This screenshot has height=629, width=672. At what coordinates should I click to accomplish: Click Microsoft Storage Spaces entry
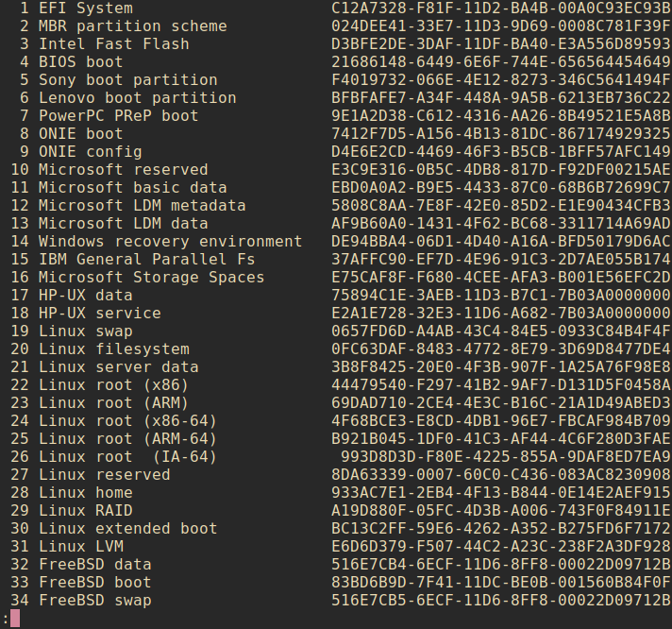coord(151,278)
